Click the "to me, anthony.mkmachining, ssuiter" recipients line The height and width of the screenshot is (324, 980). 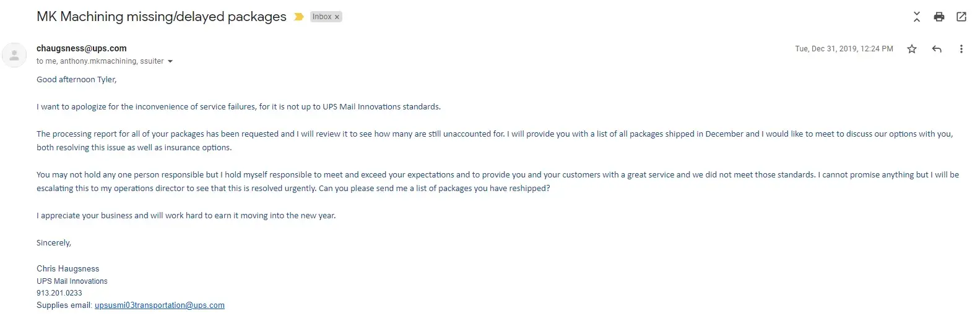coord(100,61)
